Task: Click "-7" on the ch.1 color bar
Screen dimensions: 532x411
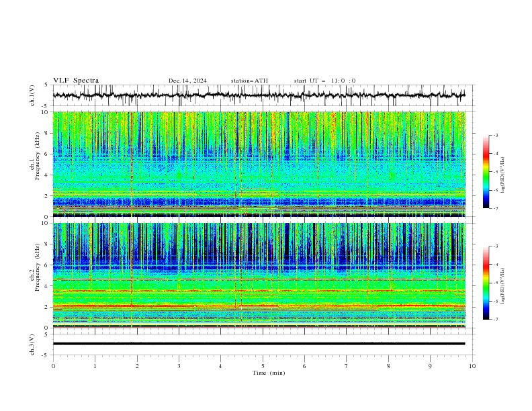Action: pos(495,208)
